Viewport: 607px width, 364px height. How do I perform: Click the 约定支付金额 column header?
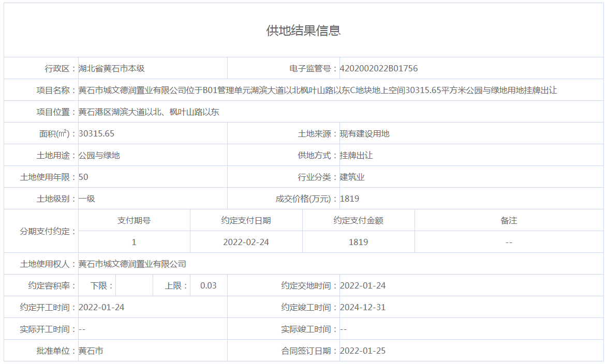[x=359, y=220]
